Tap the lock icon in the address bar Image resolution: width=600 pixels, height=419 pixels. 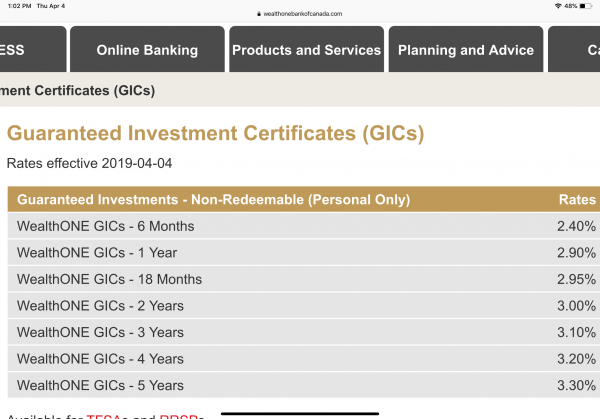click(x=258, y=13)
